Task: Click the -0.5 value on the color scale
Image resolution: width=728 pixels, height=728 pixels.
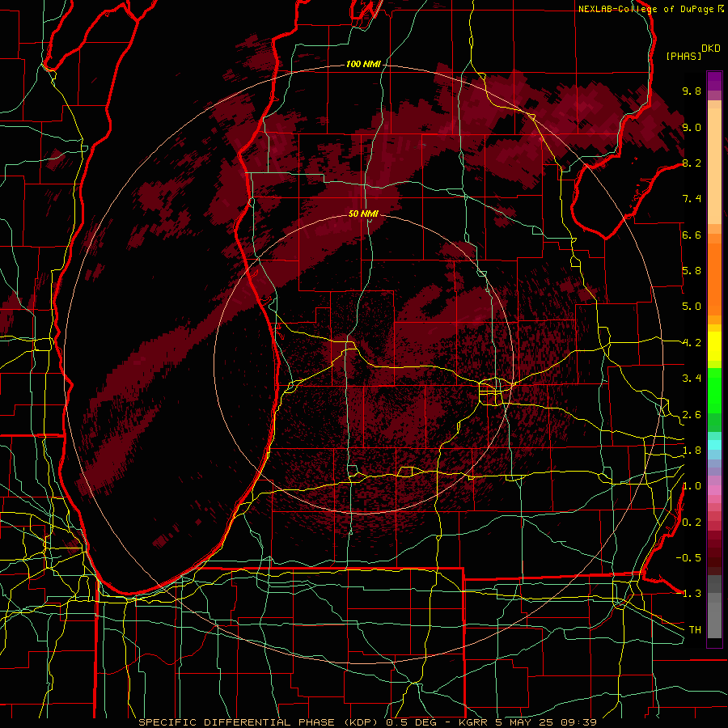Action: (x=688, y=558)
